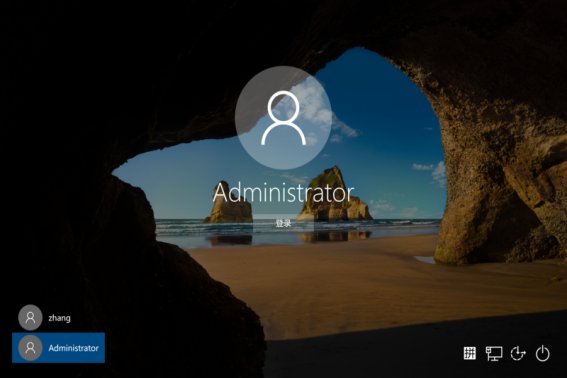Image resolution: width=567 pixels, height=378 pixels.
Task: Click the large Administrator profile picture
Action: click(x=283, y=118)
